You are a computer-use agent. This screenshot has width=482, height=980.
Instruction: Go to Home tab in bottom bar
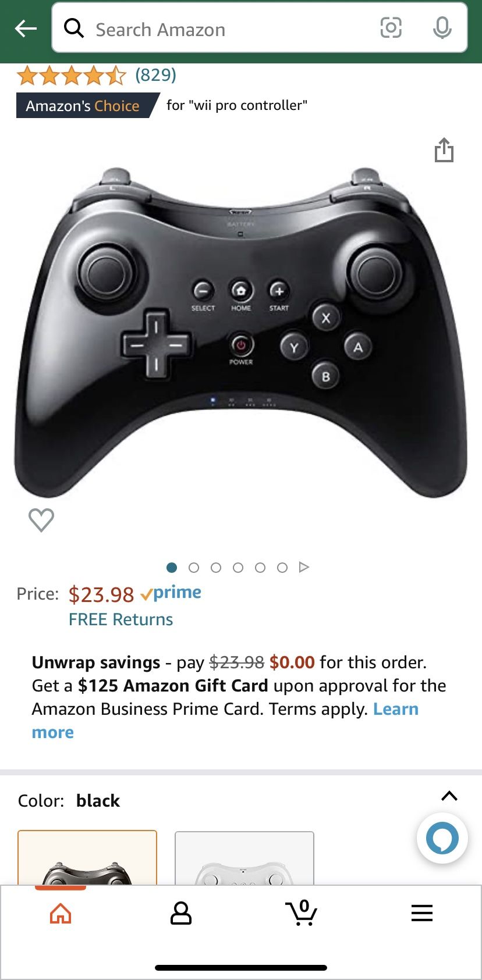pos(61,914)
